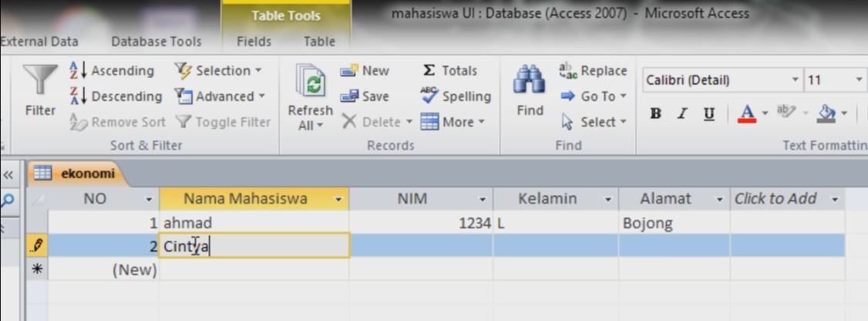Open Nama Mahasiswa column filter arrow

[338, 199]
